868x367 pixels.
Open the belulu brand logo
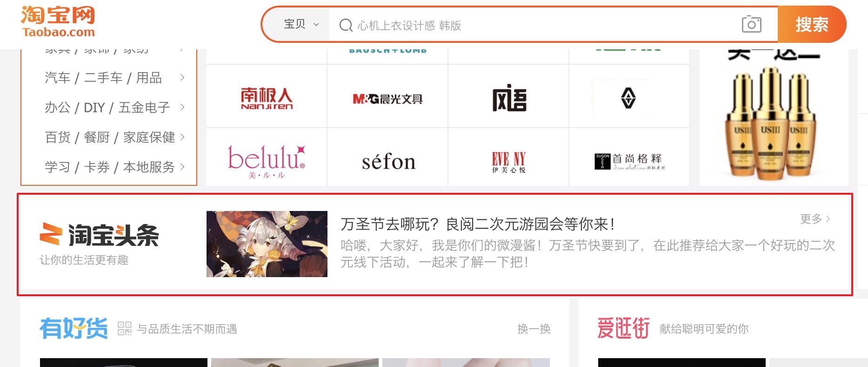point(267,162)
